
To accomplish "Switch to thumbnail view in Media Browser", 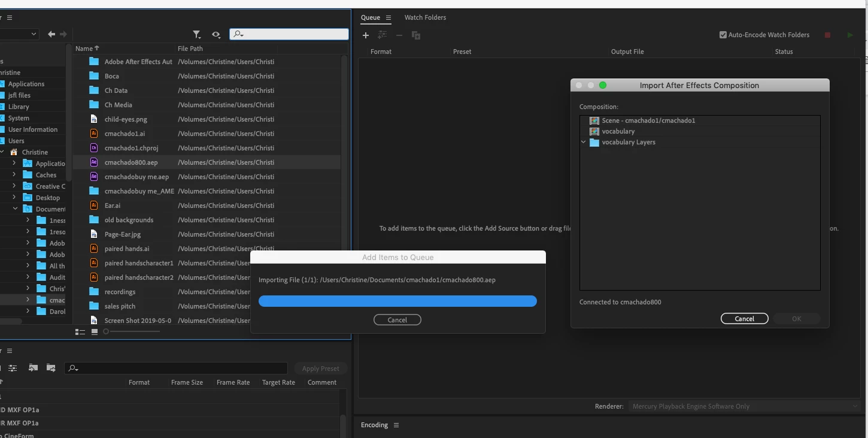I will tap(95, 332).
